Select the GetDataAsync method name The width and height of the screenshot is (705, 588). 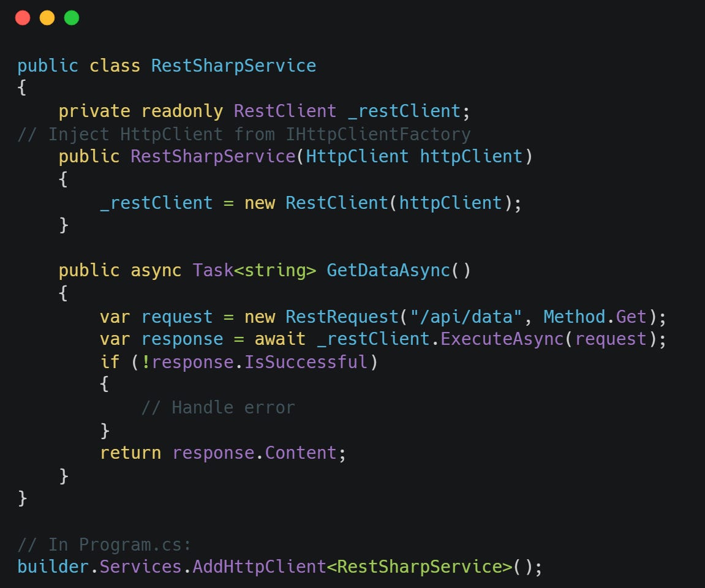[x=388, y=270]
